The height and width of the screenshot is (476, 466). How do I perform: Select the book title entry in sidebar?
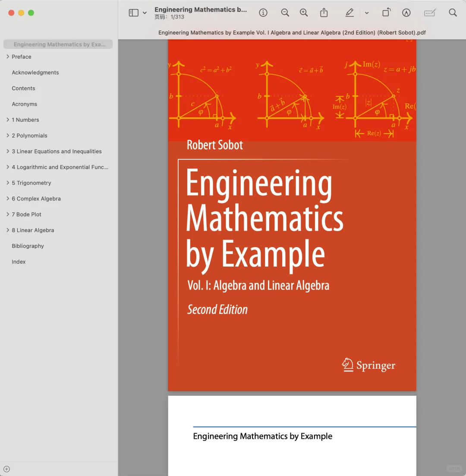pyautogui.click(x=58, y=44)
